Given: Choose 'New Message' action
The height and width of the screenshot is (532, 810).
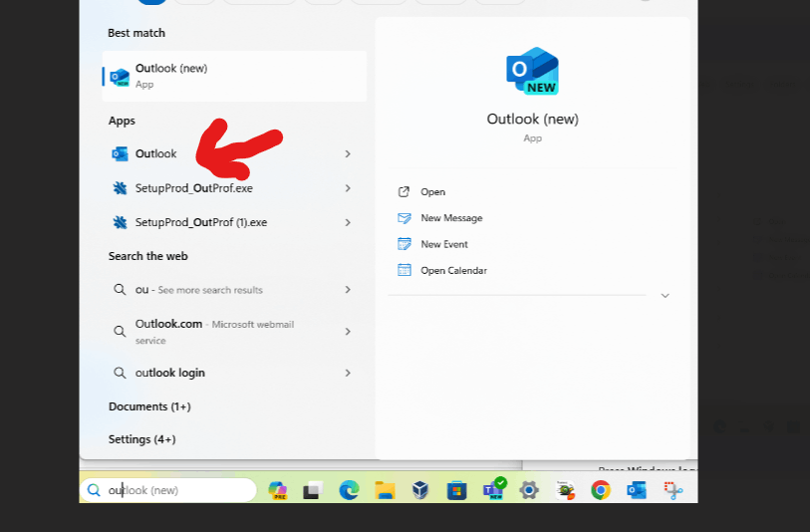Looking at the screenshot, I should [451, 218].
